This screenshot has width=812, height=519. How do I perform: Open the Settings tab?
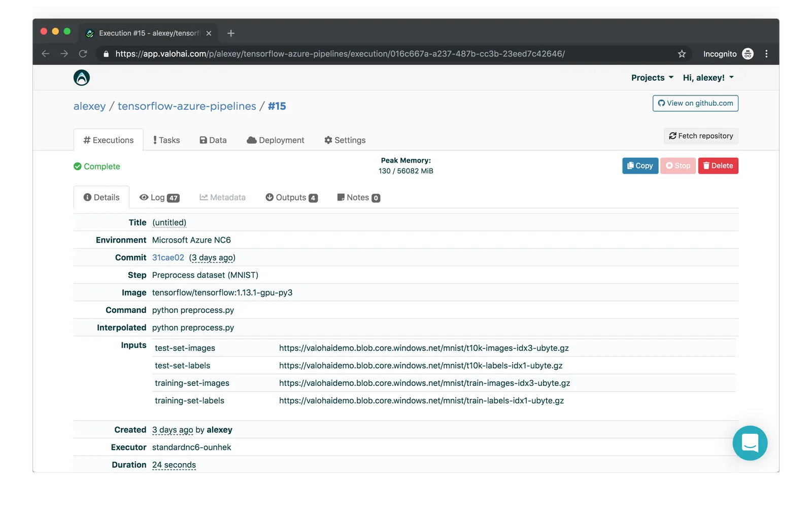pyautogui.click(x=345, y=140)
